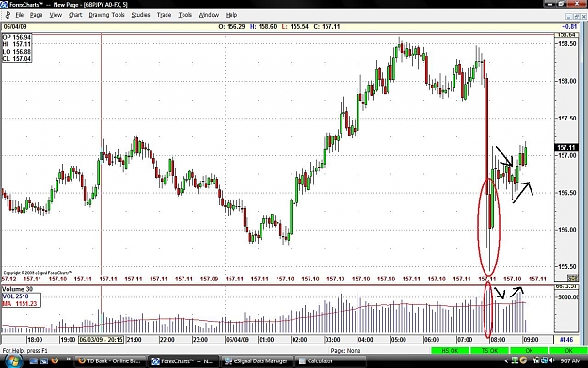Click the 156.00 price scale label
588x368 pixels.
pos(566,230)
